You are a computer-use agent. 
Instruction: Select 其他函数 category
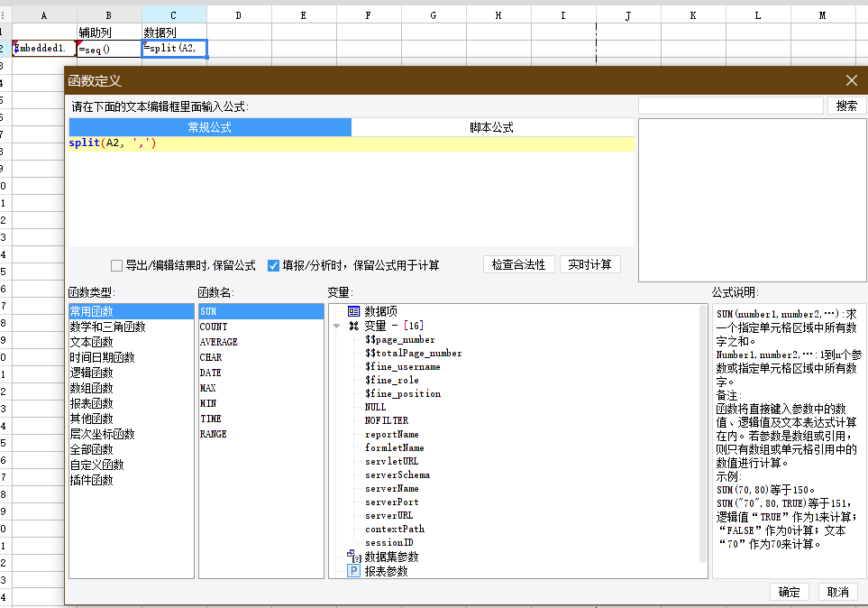pos(132,419)
